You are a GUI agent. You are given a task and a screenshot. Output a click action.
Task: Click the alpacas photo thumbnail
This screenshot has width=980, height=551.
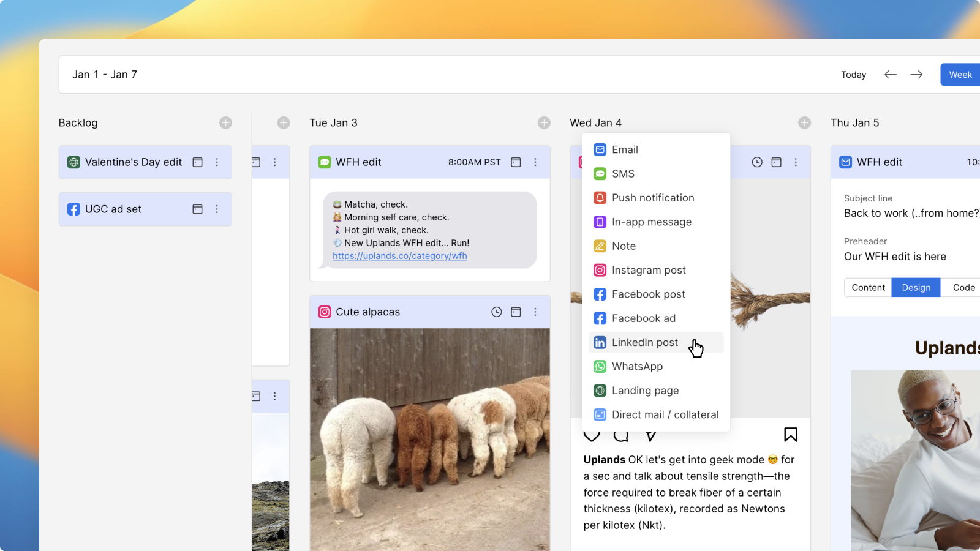[430, 440]
